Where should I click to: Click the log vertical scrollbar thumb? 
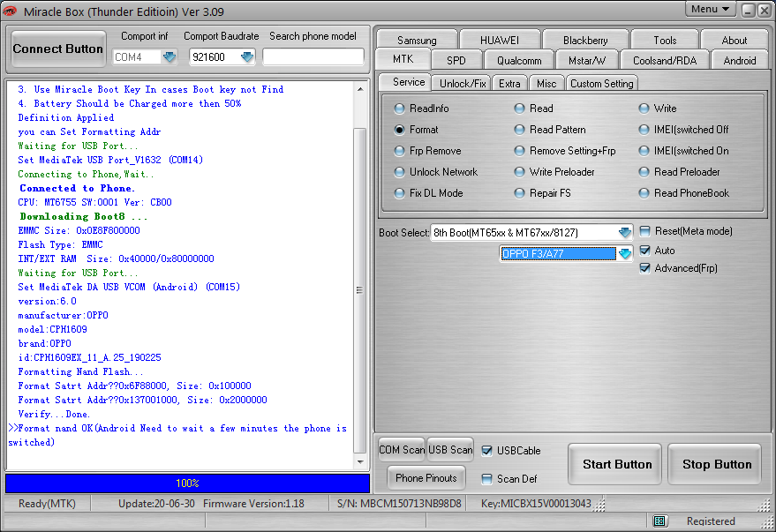[360, 290]
